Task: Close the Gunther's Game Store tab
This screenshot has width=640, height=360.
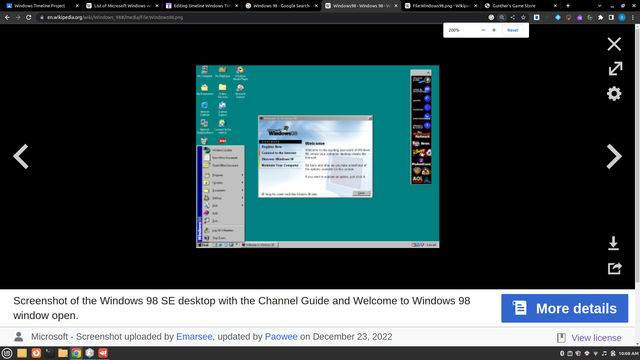Action: (x=555, y=6)
